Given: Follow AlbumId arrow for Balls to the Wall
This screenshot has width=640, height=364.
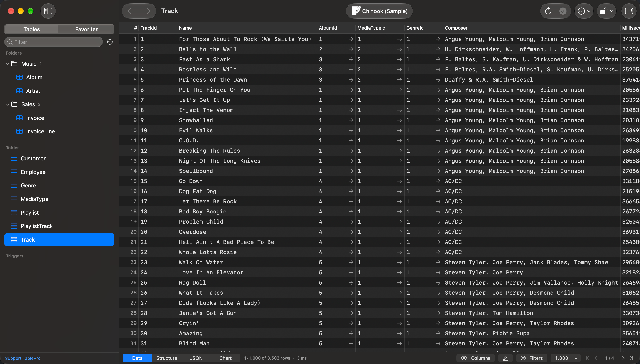Looking at the screenshot, I should point(351,49).
